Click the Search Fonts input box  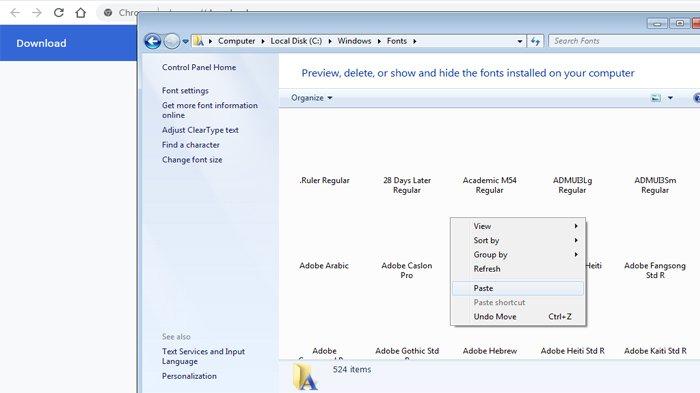[x=625, y=41]
